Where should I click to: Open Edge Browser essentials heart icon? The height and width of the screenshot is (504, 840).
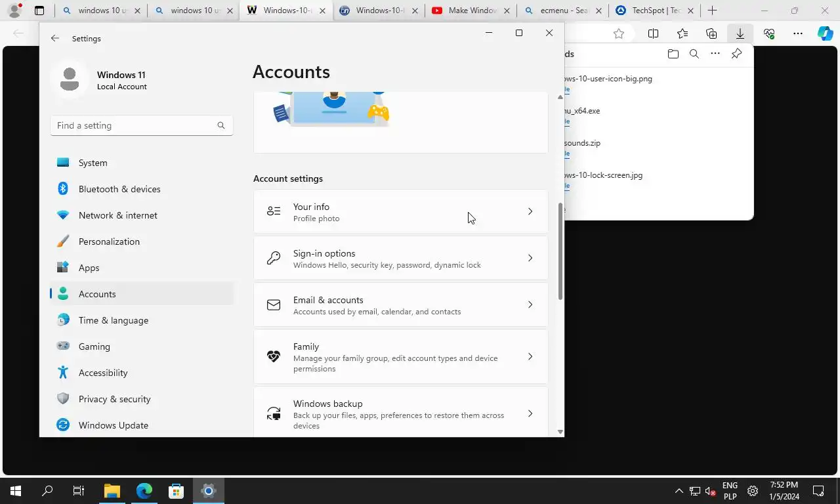(769, 33)
